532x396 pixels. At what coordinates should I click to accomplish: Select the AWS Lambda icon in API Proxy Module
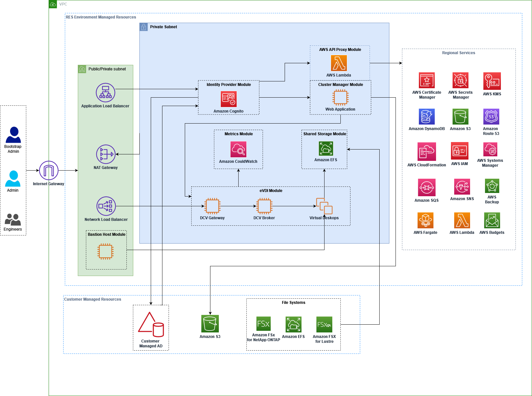(339, 64)
